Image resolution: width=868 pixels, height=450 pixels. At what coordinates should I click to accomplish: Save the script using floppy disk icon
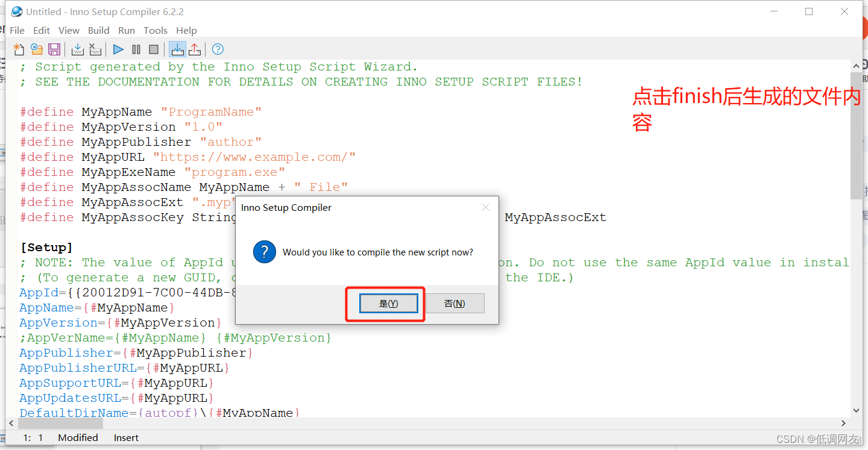(x=54, y=49)
